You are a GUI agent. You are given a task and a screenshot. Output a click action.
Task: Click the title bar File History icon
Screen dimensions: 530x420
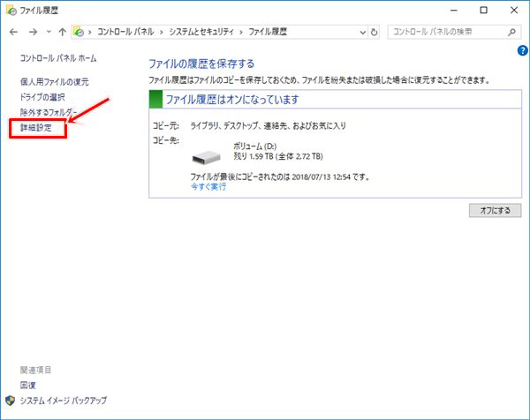(x=11, y=11)
